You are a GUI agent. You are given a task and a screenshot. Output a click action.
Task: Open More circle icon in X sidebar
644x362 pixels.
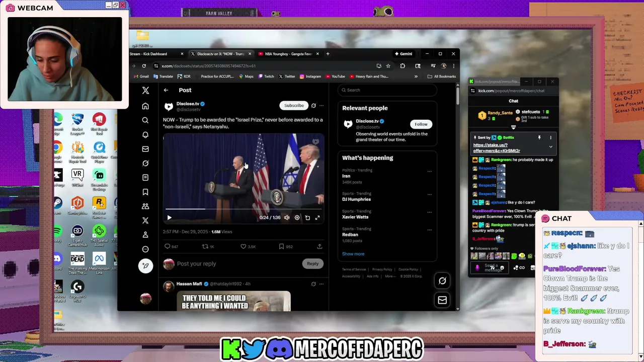click(x=145, y=249)
